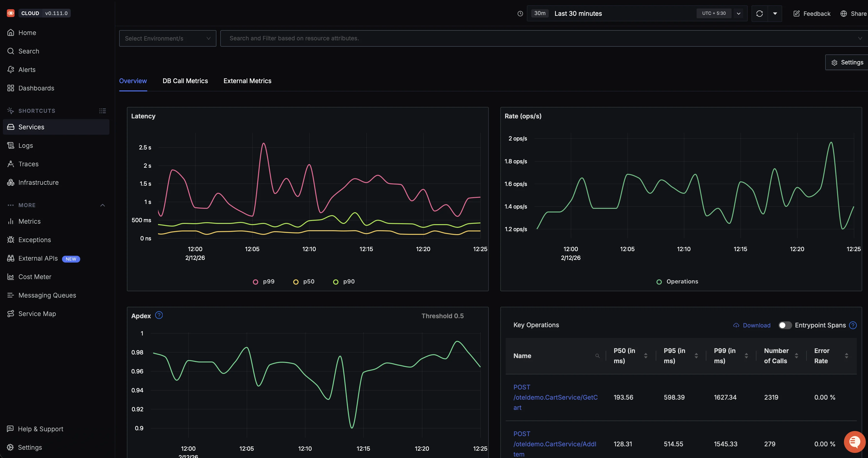Open the Select Environment/s dropdown
The image size is (868, 458).
[x=168, y=38]
